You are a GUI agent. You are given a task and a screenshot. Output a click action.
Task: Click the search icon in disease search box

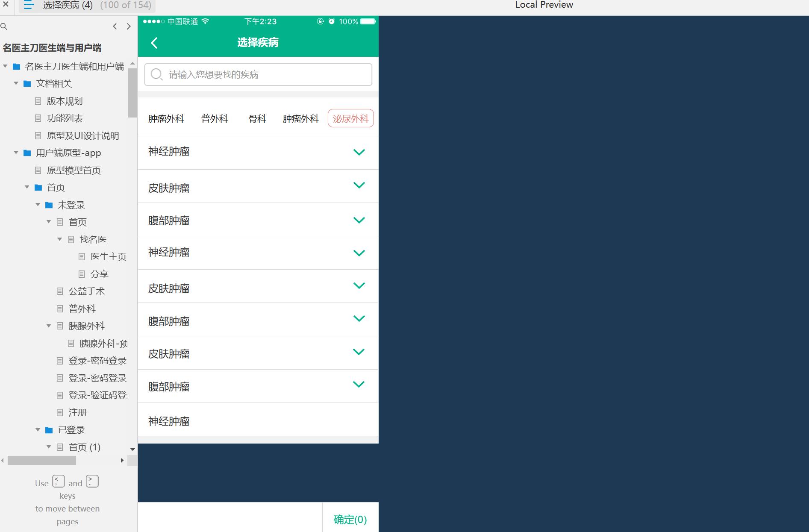(156, 74)
